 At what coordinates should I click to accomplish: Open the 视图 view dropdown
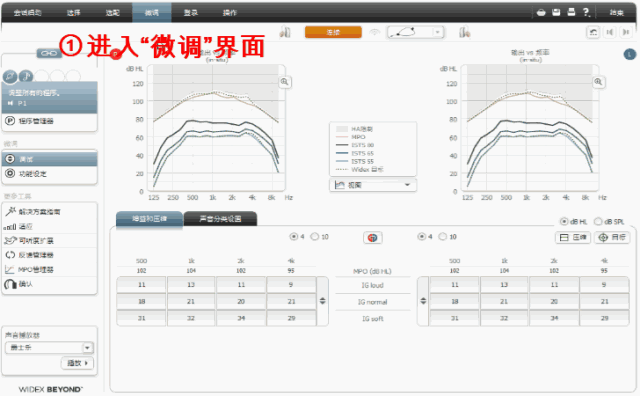click(373, 185)
